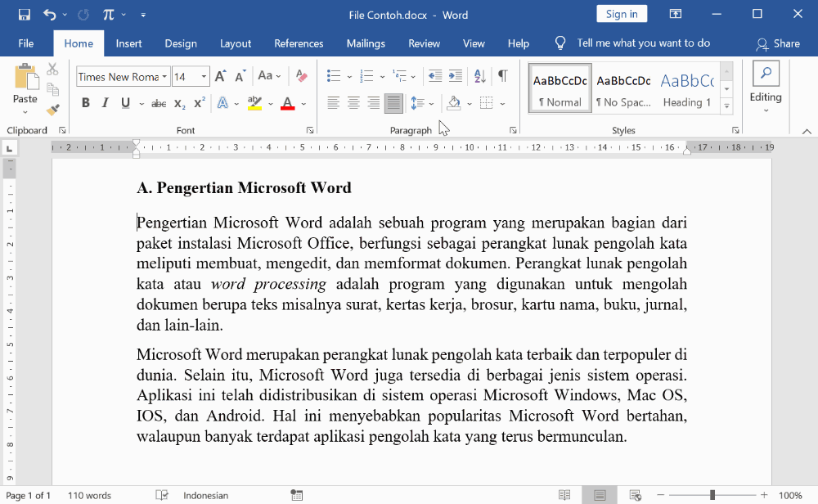Apply yellow text highlight color
This screenshot has height=504, width=818.
click(x=254, y=103)
